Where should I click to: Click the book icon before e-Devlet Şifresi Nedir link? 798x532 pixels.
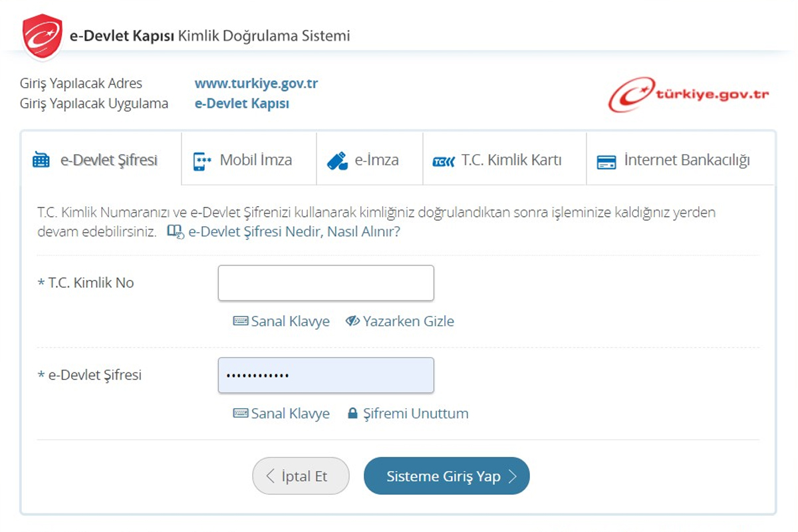tap(175, 230)
